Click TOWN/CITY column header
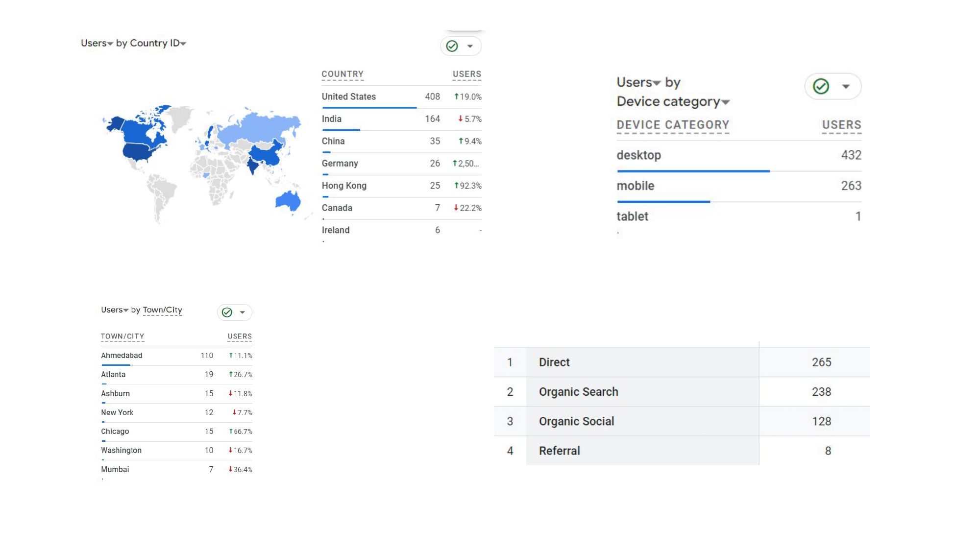This screenshot has width=980, height=551. click(x=122, y=336)
